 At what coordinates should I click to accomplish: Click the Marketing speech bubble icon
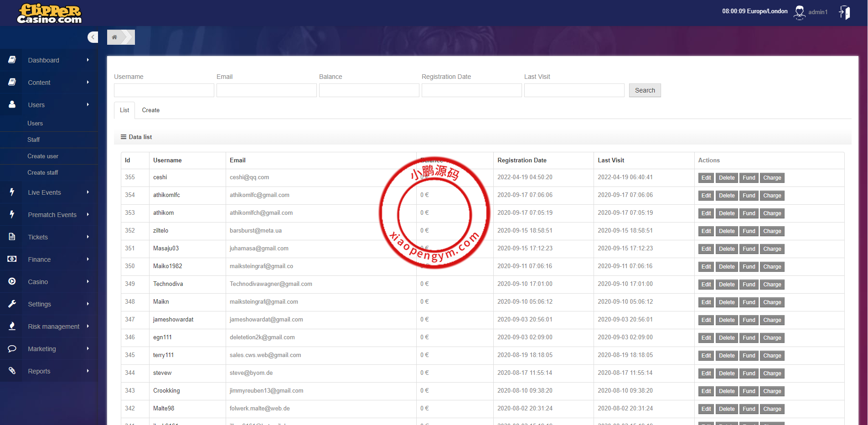pos(12,349)
